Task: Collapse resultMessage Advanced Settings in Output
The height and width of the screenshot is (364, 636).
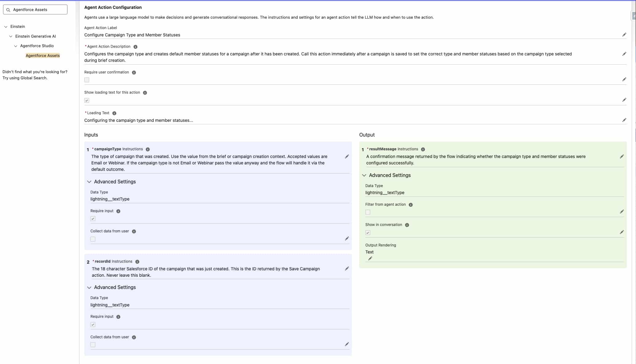Action: coord(364,175)
